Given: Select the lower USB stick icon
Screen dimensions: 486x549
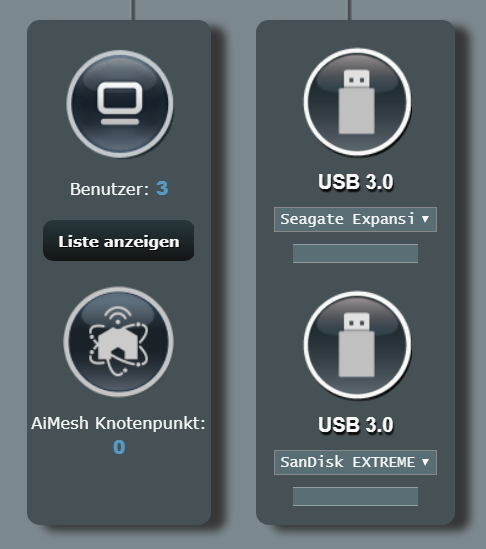Looking at the screenshot, I should (x=357, y=345).
